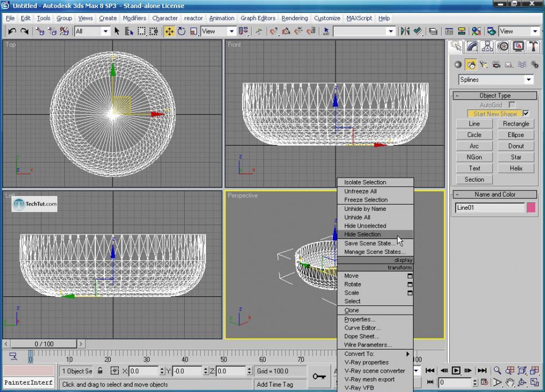Click the Align tool icon
This screenshot has width=545, height=392.
(418, 32)
